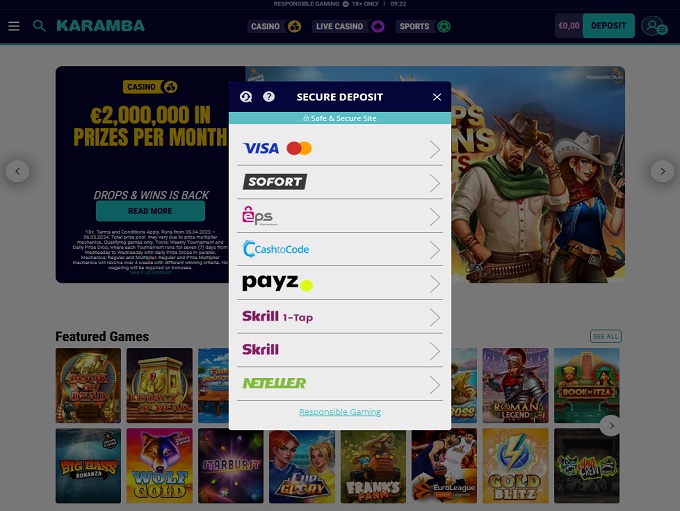This screenshot has width=680, height=511.
Task: Switch to the Casino tab
Action: [275, 26]
